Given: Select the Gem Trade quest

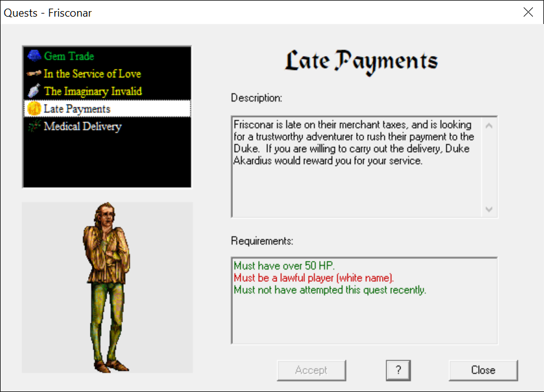Looking at the screenshot, I should 69,56.
